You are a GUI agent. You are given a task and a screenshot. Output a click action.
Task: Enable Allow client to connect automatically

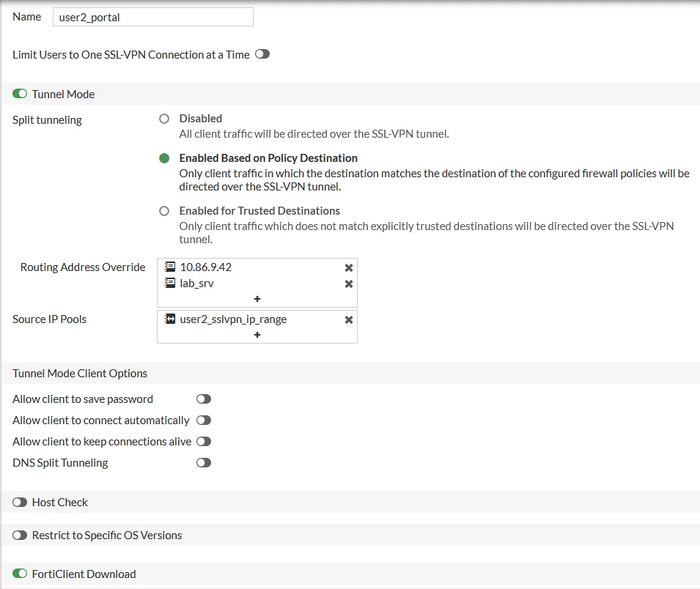[x=204, y=421]
